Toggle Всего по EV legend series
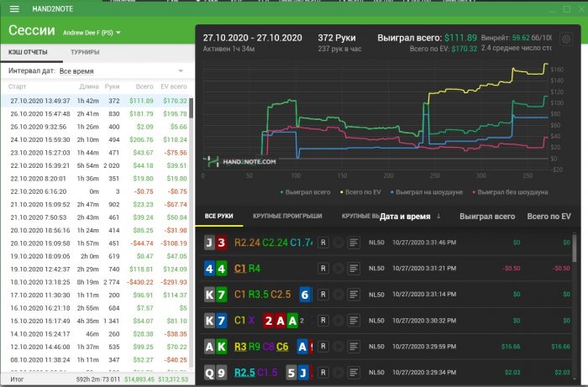Screen dimensions: 588x387 tap(360, 192)
